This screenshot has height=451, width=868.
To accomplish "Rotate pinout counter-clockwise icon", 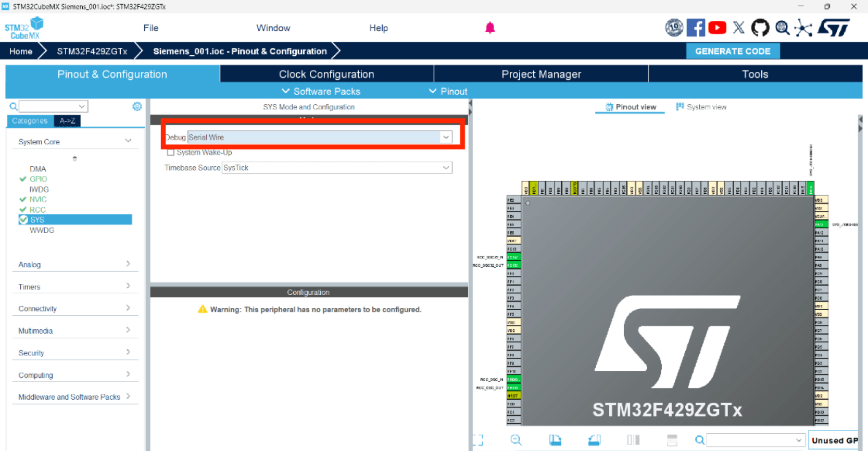I will 594,440.
